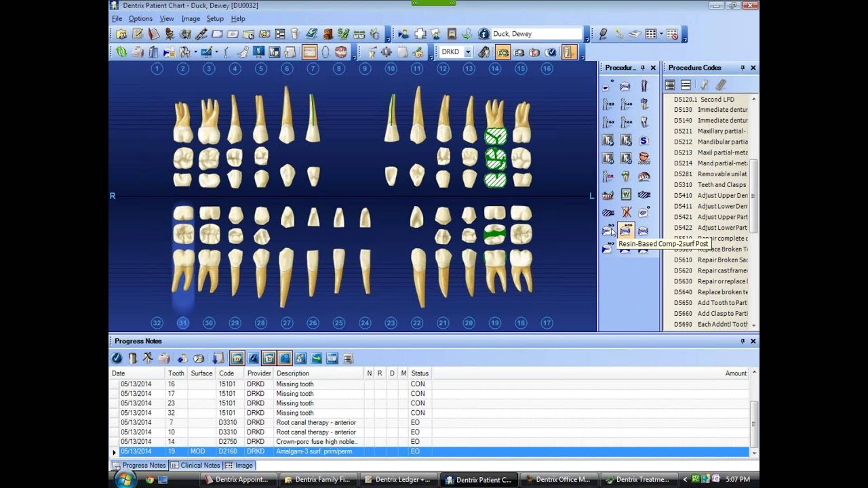This screenshot has width=868, height=488.
Task: Select procedure code D5650 Add Tooth to Partial
Action: tap(711, 302)
